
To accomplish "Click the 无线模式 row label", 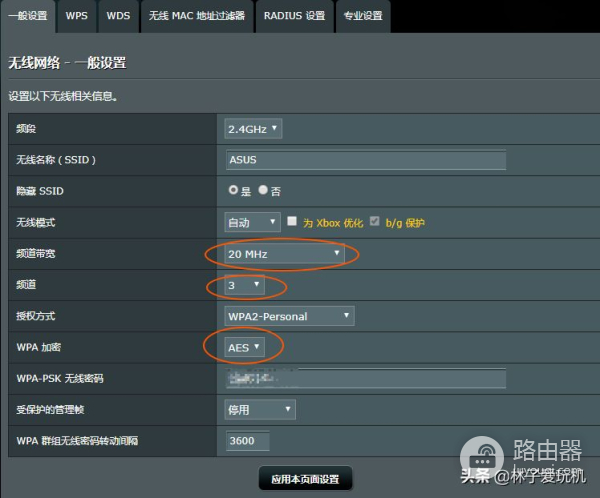I will pos(36,222).
